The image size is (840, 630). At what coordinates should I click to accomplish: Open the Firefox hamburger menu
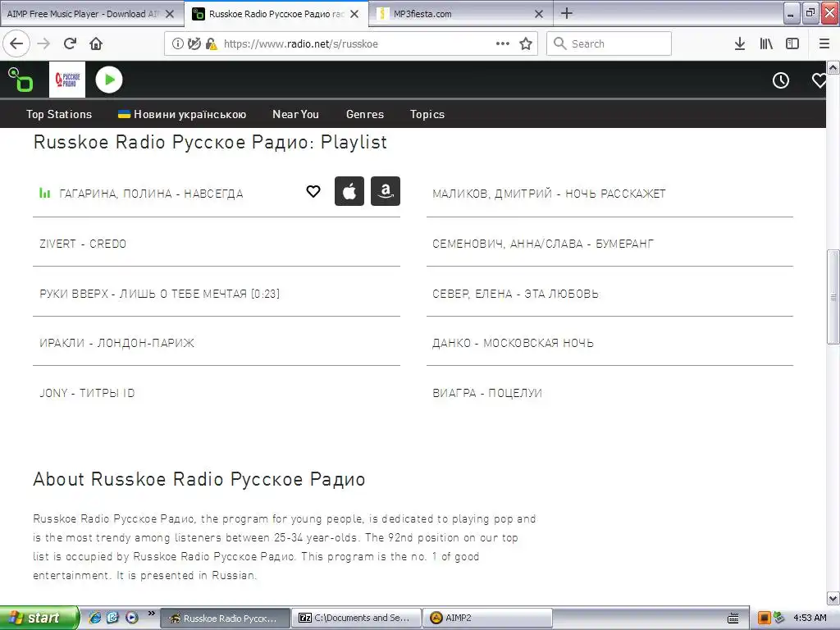point(824,44)
